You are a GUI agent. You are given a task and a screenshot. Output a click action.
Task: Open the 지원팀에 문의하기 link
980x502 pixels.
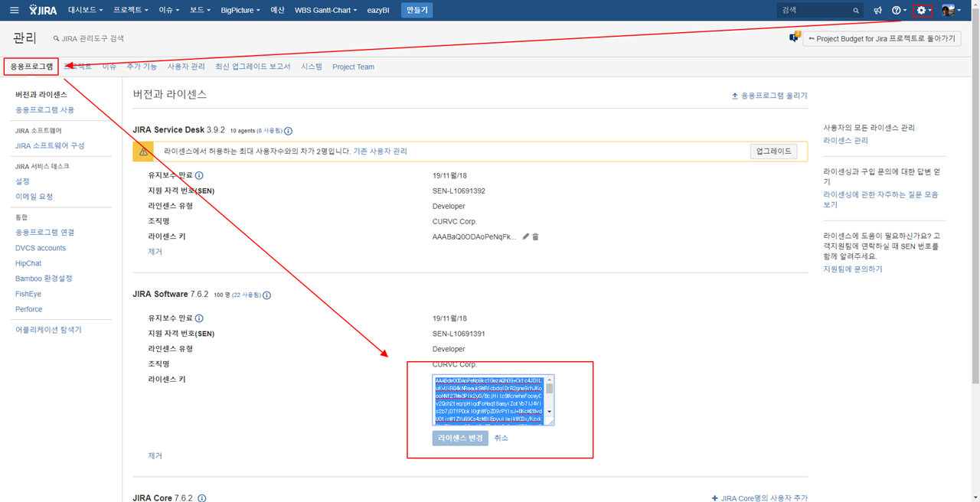click(x=853, y=269)
